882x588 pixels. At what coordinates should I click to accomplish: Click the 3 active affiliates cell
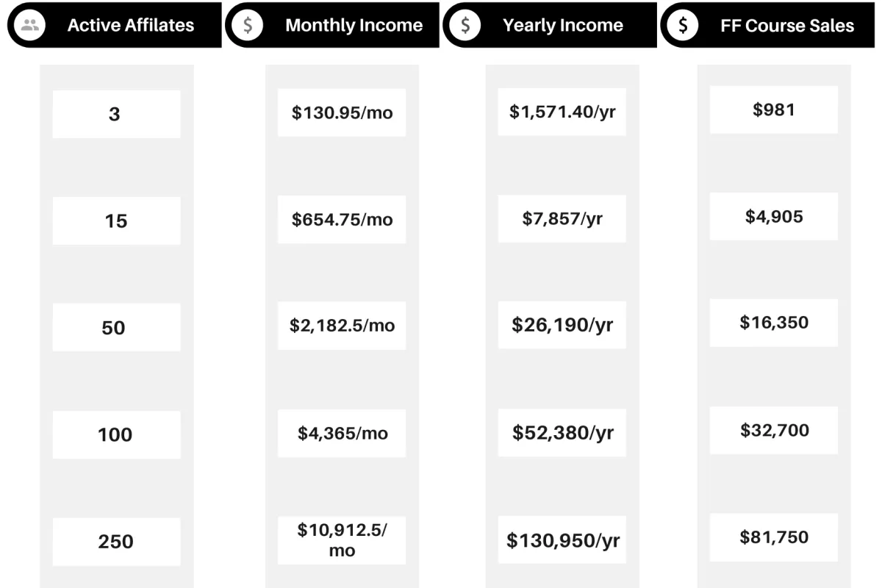(x=116, y=114)
